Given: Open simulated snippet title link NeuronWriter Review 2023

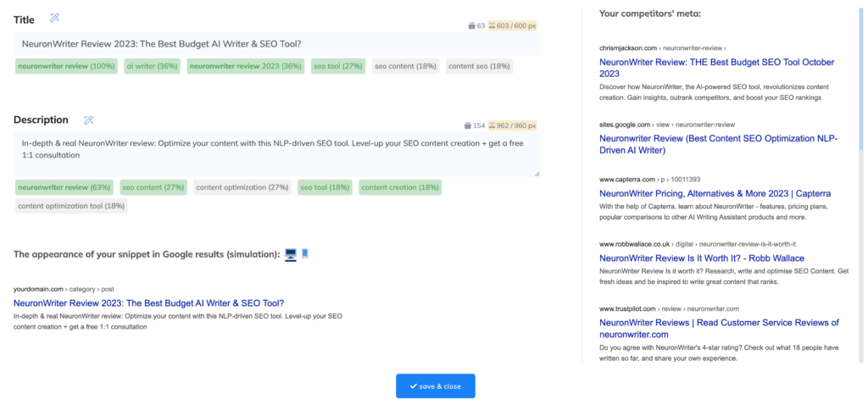Looking at the screenshot, I should coord(149,303).
